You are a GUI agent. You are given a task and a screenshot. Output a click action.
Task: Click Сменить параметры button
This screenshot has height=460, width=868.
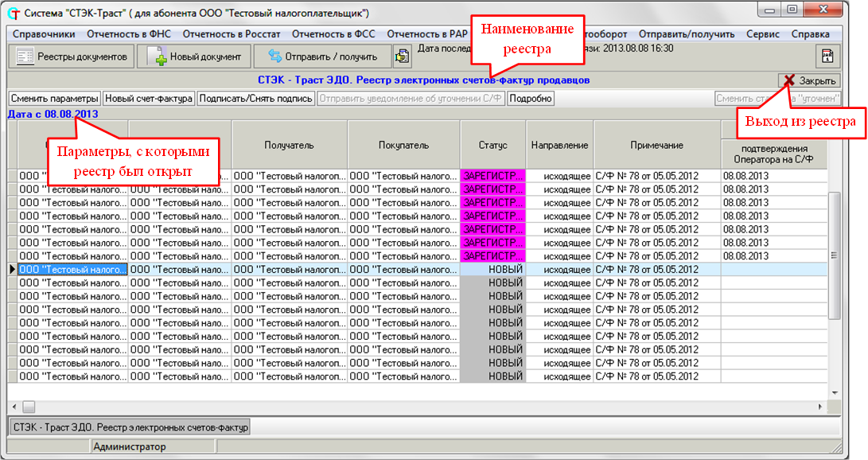pos(54,99)
